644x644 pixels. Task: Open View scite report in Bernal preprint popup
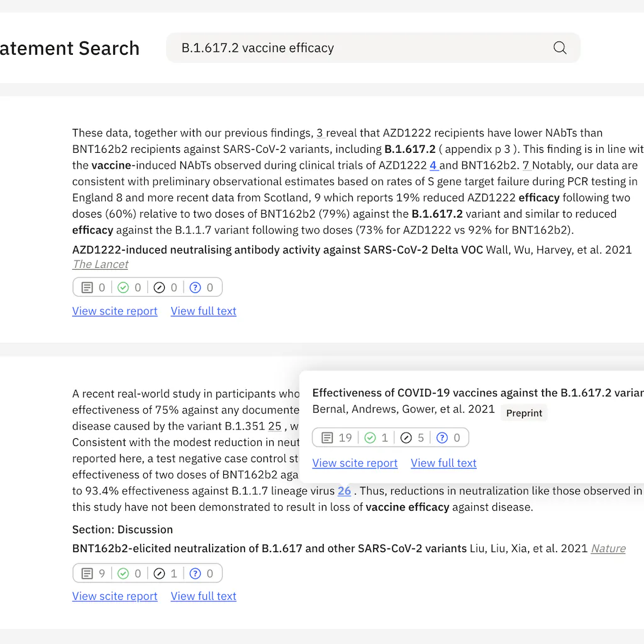coord(355,463)
